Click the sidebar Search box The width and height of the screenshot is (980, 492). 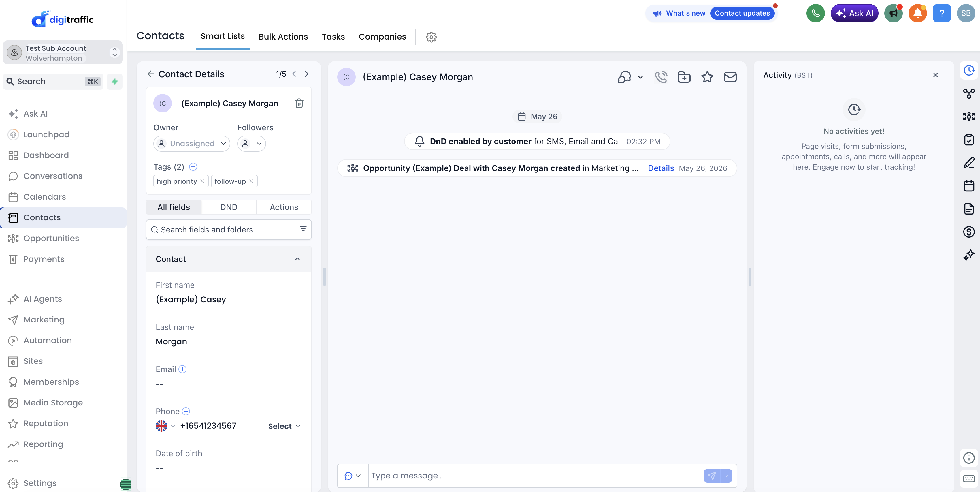tap(53, 81)
